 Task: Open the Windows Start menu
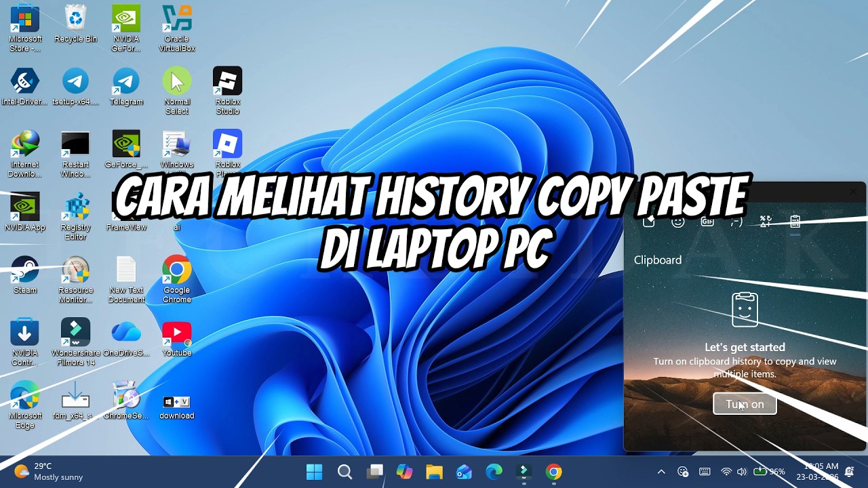coord(315,472)
